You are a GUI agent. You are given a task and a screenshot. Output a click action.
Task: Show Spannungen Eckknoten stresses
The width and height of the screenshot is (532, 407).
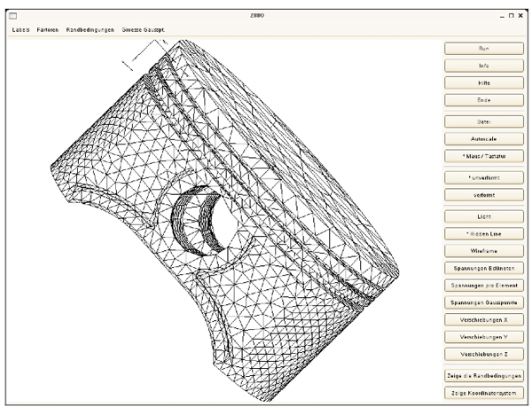click(484, 267)
